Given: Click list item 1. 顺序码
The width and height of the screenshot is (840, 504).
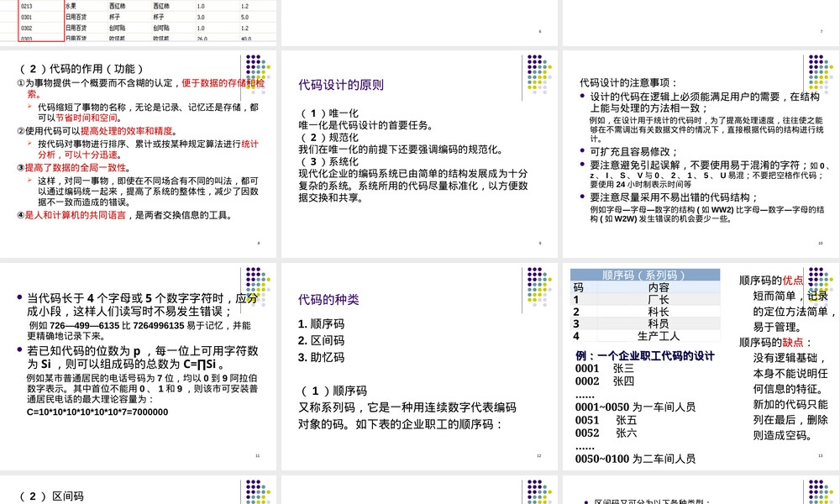Looking at the screenshot, I should [321, 324].
